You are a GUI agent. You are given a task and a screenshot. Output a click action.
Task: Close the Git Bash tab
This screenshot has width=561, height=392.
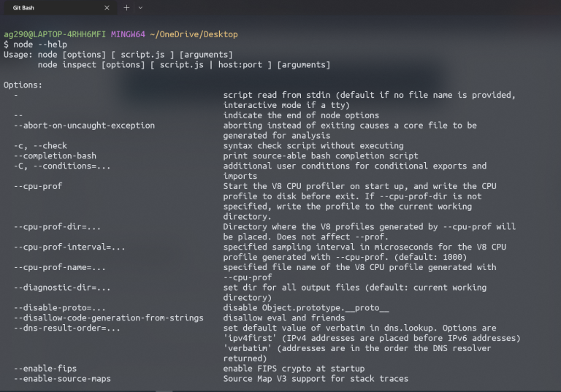(x=107, y=7)
